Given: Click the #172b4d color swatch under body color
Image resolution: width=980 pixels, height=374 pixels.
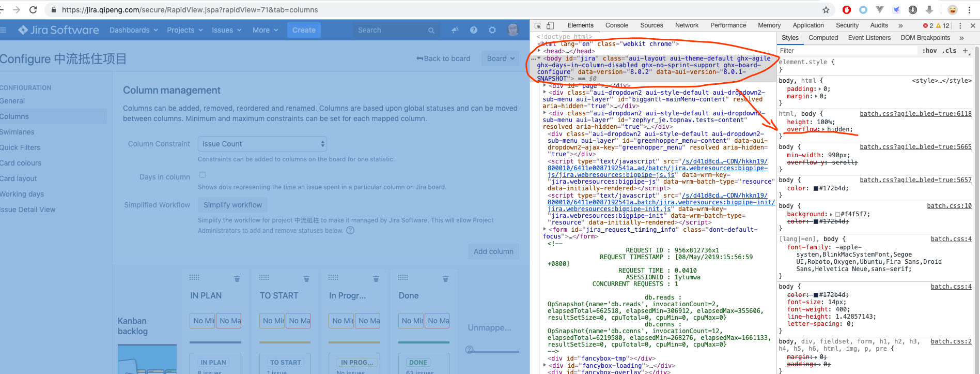Looking at the screenshot, I should 816,188.
